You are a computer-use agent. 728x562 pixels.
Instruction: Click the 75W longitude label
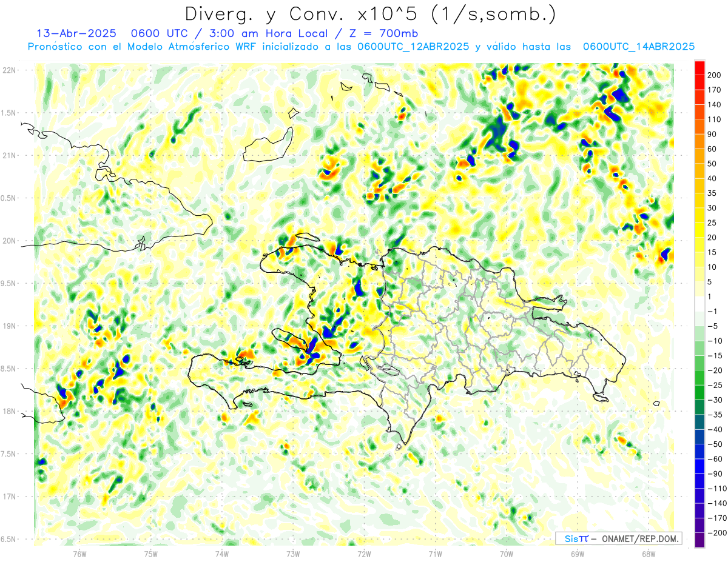[150, 554]
